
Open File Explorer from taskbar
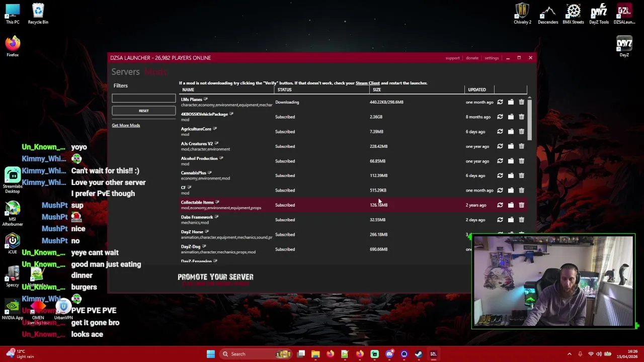[315, 354]
